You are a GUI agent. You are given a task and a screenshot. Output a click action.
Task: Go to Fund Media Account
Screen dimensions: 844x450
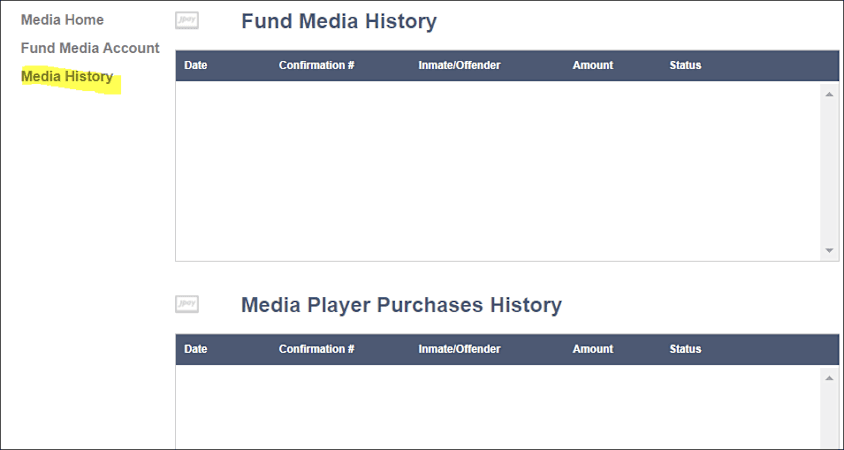(x=90, y=48)
